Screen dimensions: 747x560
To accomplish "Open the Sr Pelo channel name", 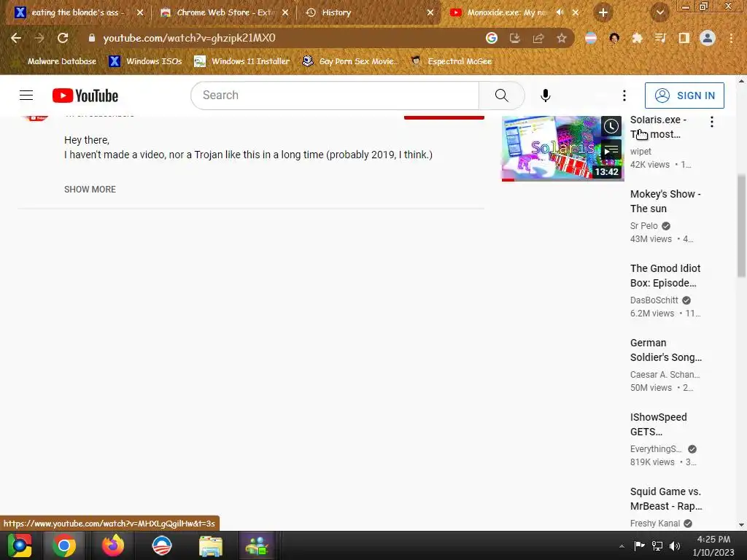I will (643, 226).
